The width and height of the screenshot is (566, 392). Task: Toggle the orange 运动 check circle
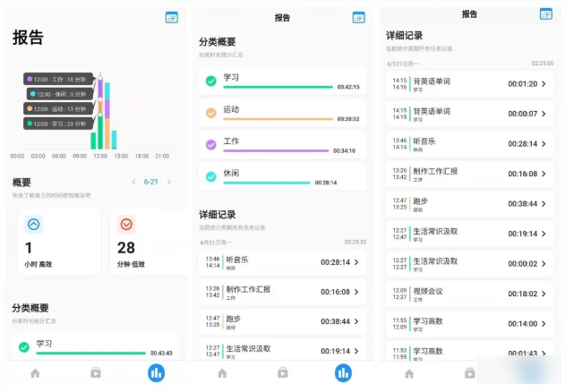(x=211, y=113)
